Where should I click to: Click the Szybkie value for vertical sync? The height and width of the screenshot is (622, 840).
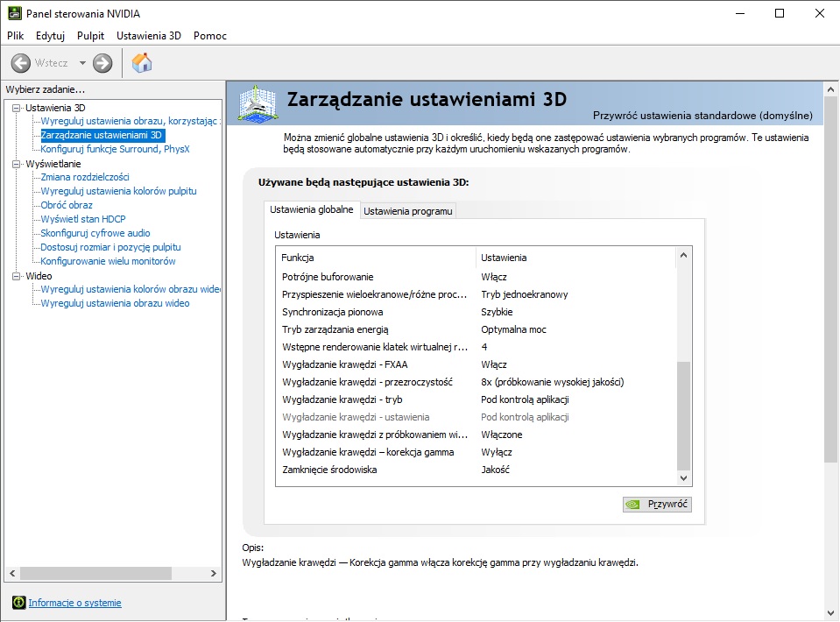[x=497, y=312]
